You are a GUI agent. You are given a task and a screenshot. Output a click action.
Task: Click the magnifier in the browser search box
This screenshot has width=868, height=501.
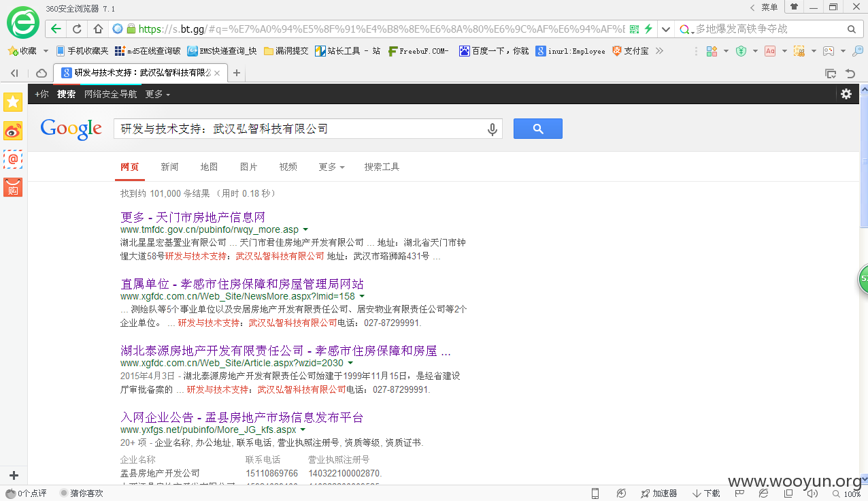[x=851, y=29]
